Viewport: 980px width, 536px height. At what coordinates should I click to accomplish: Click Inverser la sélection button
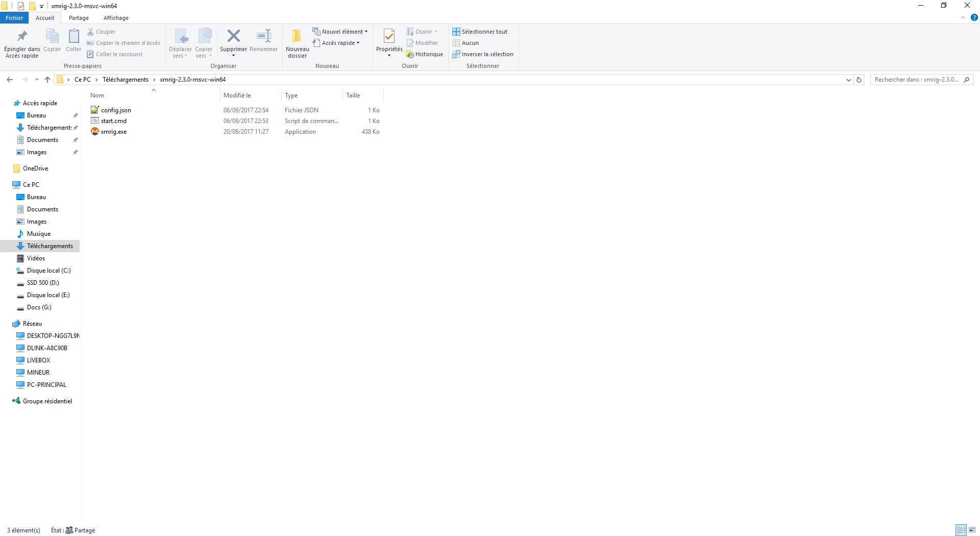pyautogui.click(x=483, y=54)
